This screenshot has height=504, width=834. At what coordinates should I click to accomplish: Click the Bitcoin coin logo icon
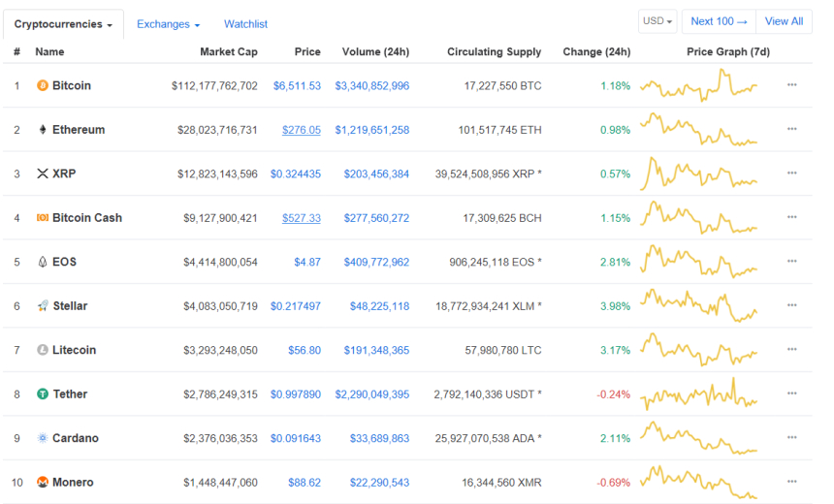[43, 85]
